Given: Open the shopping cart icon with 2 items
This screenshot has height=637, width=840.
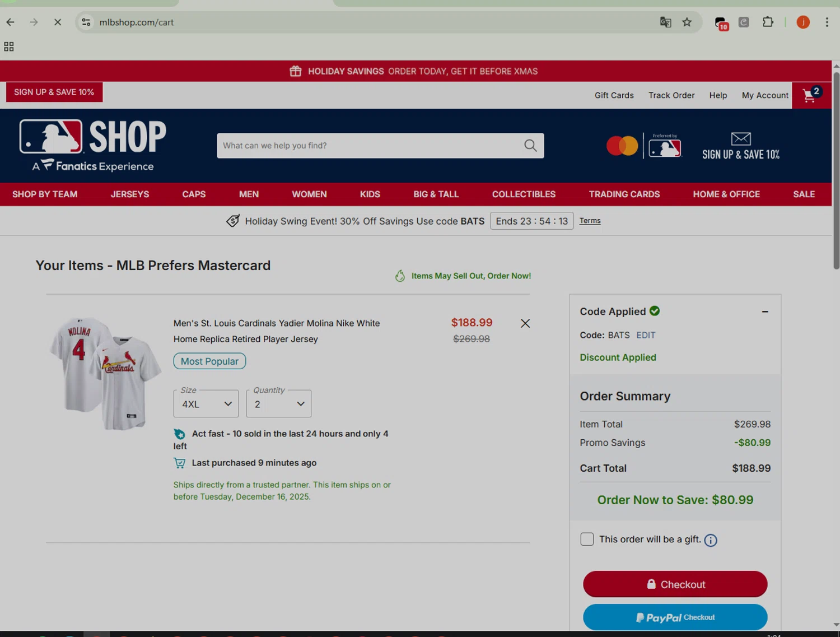Looking at the screenshot, I should coord(811,95).
